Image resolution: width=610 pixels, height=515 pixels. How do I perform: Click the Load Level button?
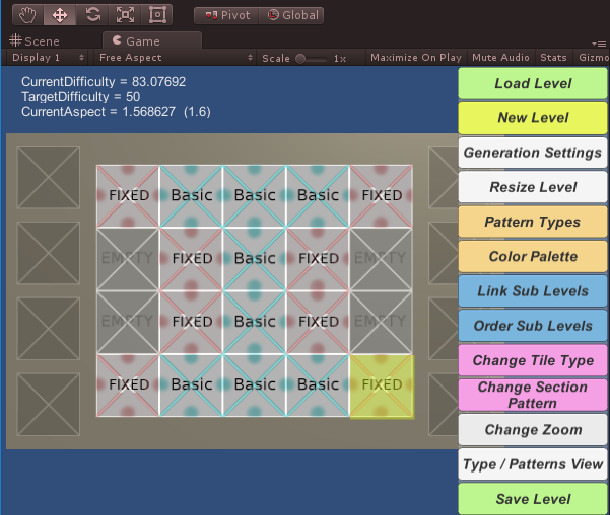533,83
